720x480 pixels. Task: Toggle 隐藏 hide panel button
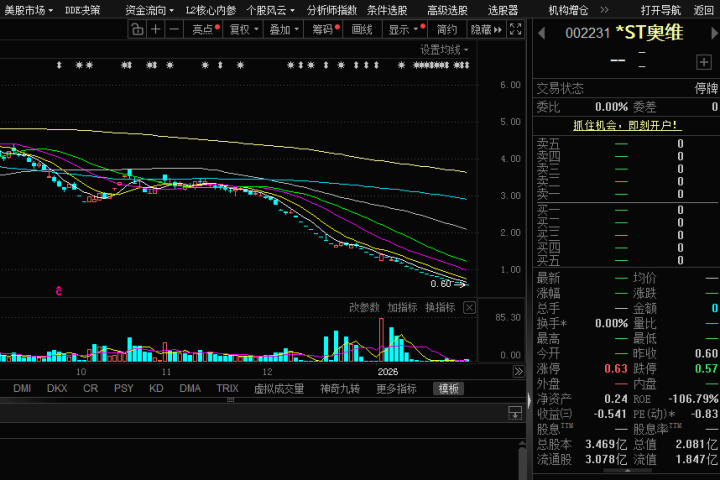486,29
